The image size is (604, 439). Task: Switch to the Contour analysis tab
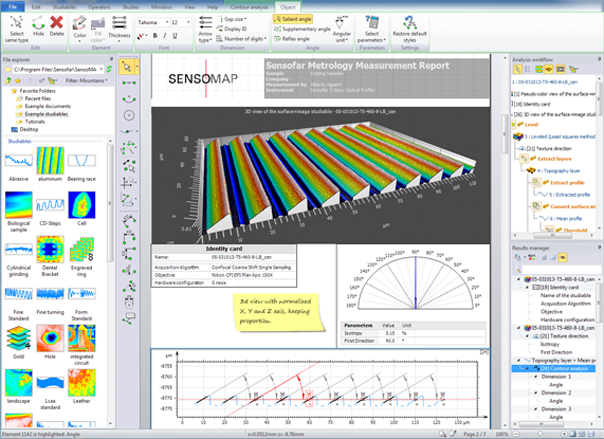click(x=249, y=7)
